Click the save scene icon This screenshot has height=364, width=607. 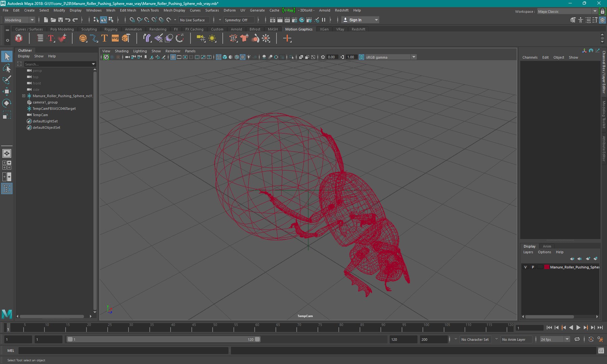tap(60, 20)
